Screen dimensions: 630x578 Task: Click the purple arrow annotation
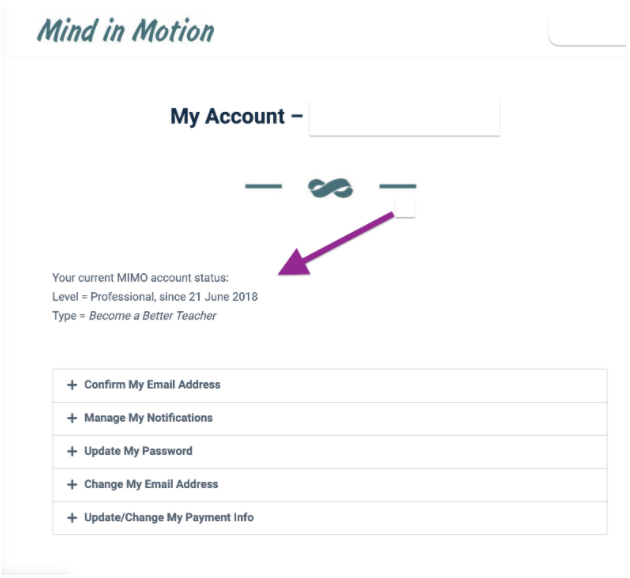(x=335, y=244)
